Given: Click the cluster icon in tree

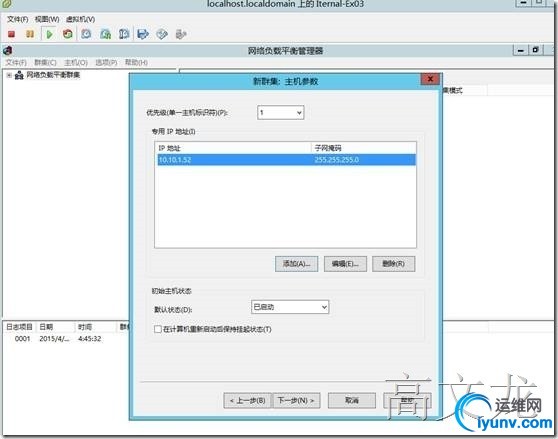Looking at the screenshot, I should [19, 75].
